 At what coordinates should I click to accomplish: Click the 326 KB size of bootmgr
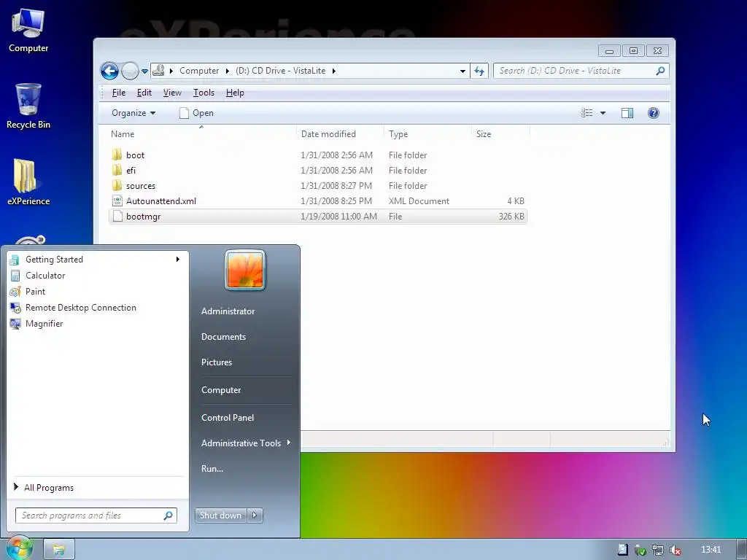click(x=511, y=216)
